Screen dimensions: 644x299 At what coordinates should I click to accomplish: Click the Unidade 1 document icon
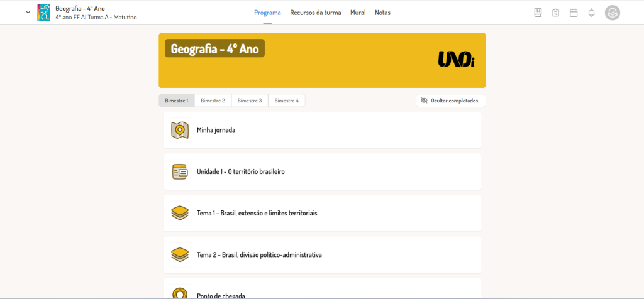pyautogui.click(x=179, y=172)
